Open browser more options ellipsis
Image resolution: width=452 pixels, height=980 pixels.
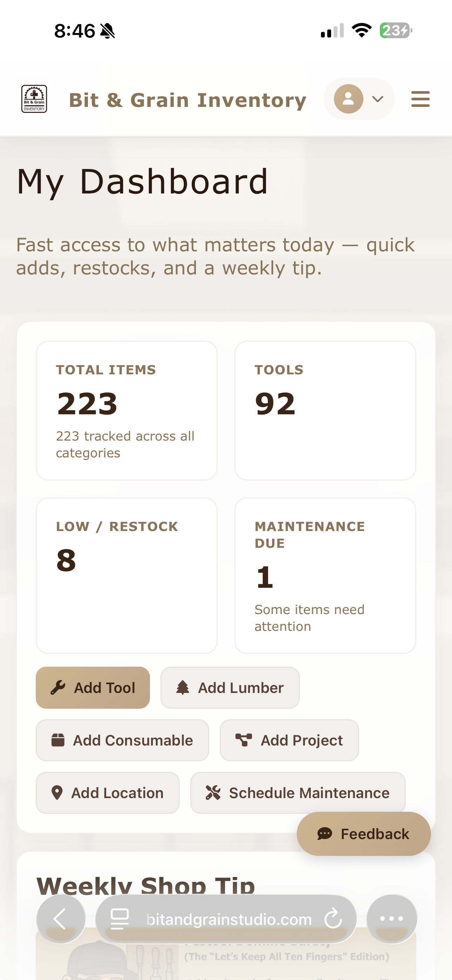391,919
